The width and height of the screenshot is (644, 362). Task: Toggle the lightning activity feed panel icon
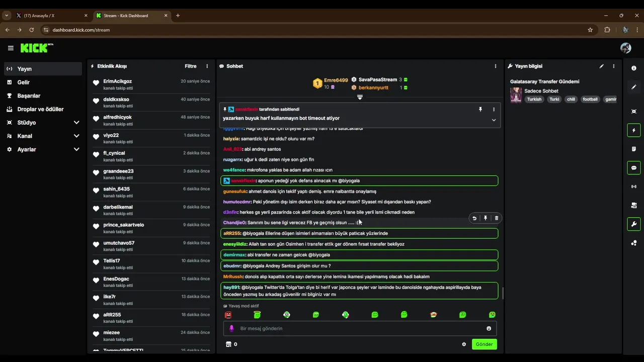point(634,130)
